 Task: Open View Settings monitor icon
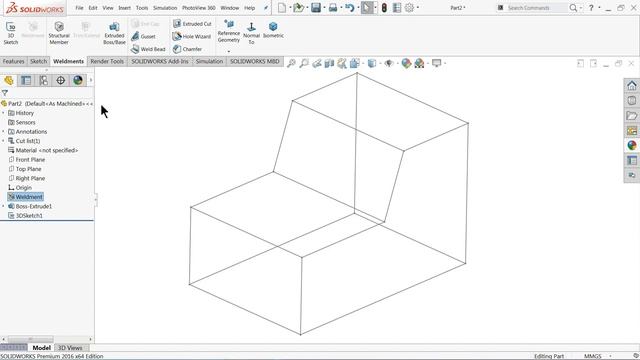pos(437,63)
